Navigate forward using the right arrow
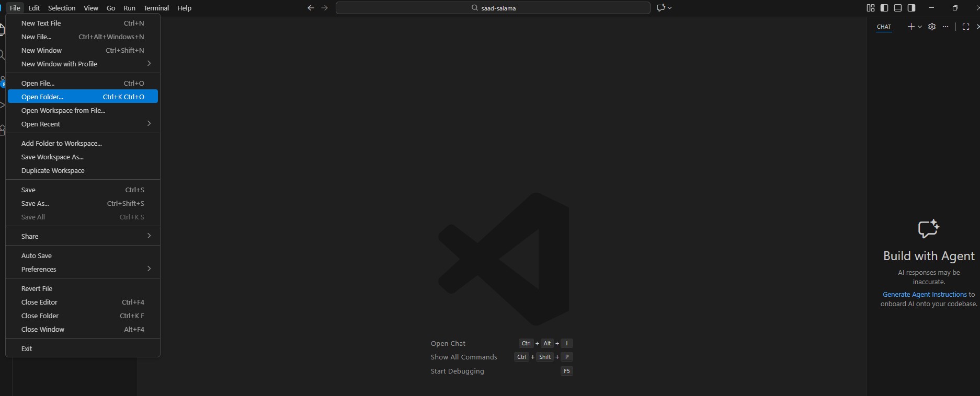980x396 pixels. point(325,8)
